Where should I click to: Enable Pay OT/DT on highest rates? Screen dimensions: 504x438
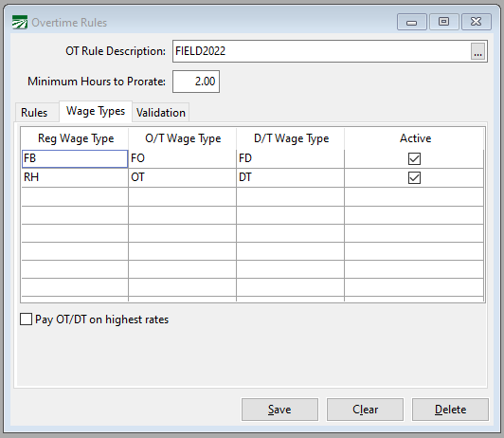[x=26, y=319]
